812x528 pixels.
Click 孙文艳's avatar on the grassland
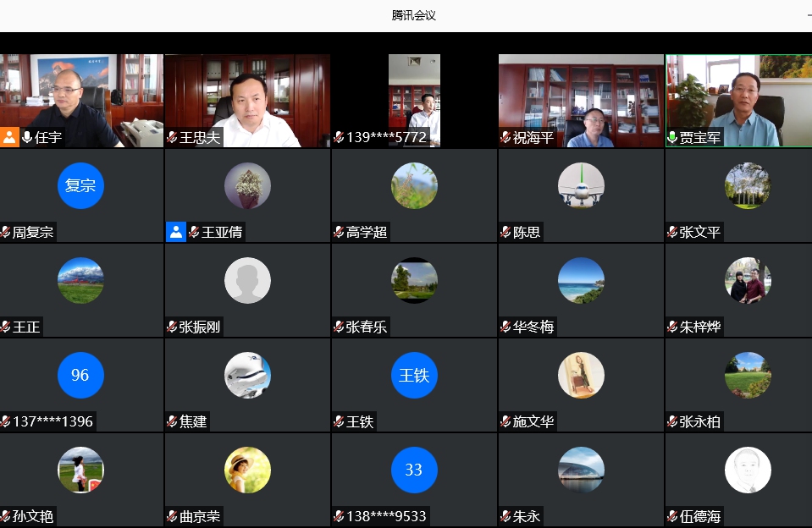pos(80,470)
